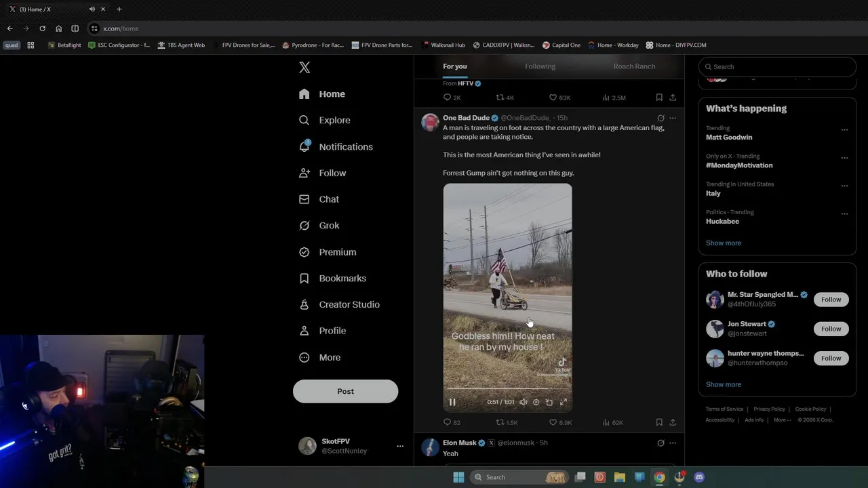This screenshot has height=488, width=868.
Task: Reload the browser page
Action: pyautogui.click(x=42, y=28)
